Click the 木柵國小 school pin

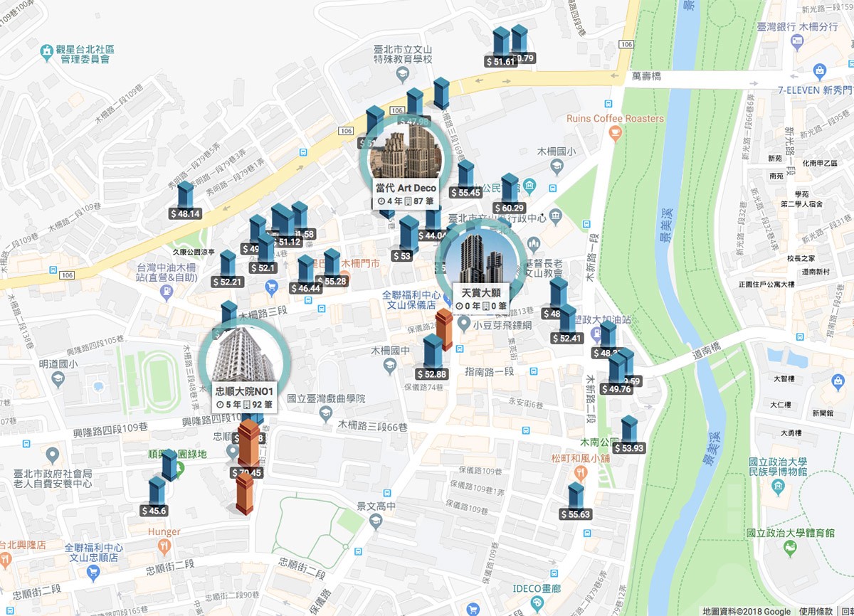pos(557,166)
